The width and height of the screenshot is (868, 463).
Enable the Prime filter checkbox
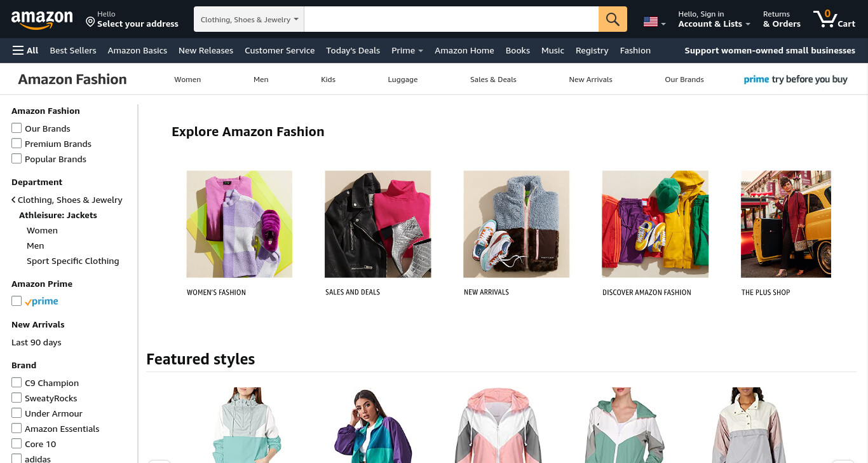(17, 301)
